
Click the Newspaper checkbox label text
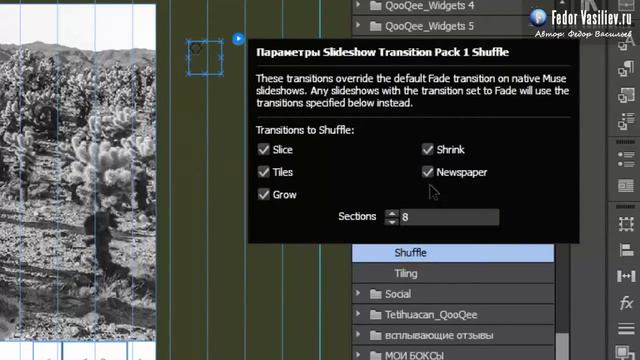point(462,172)
